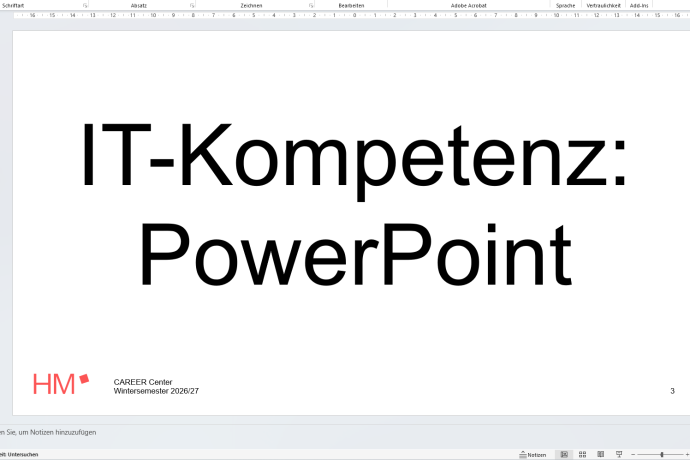
Task: Open the accessibility 'Untersuchen' status entry
Action: (x=19, y=455)
